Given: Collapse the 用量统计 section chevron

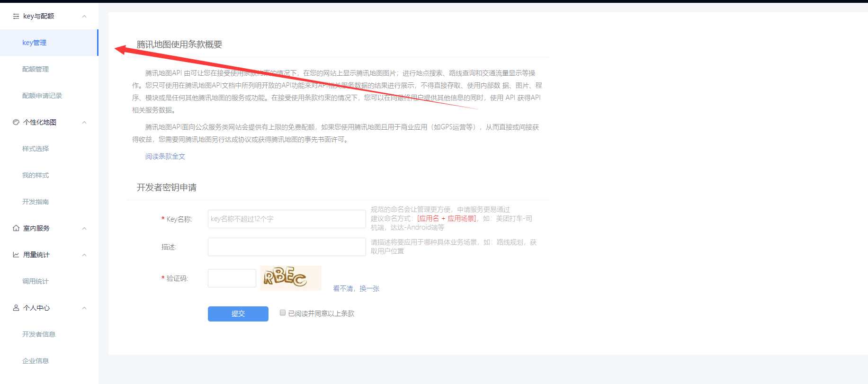Looking at the screenshot, I should pos(84,255).
